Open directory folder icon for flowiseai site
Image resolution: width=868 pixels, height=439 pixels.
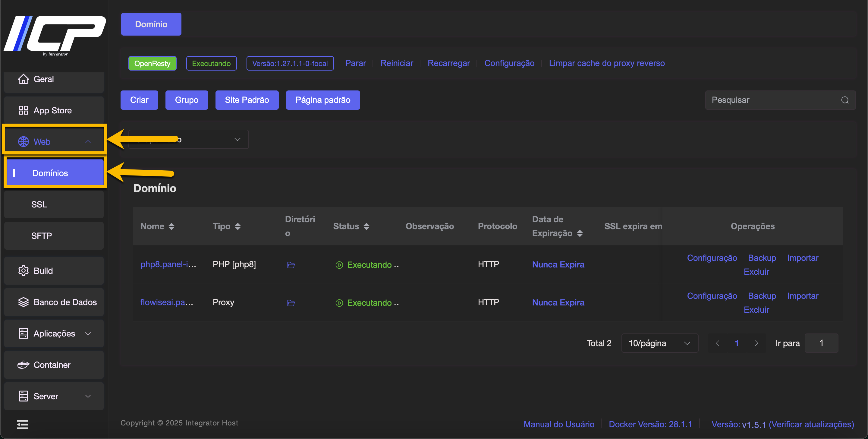pos(291,303)
